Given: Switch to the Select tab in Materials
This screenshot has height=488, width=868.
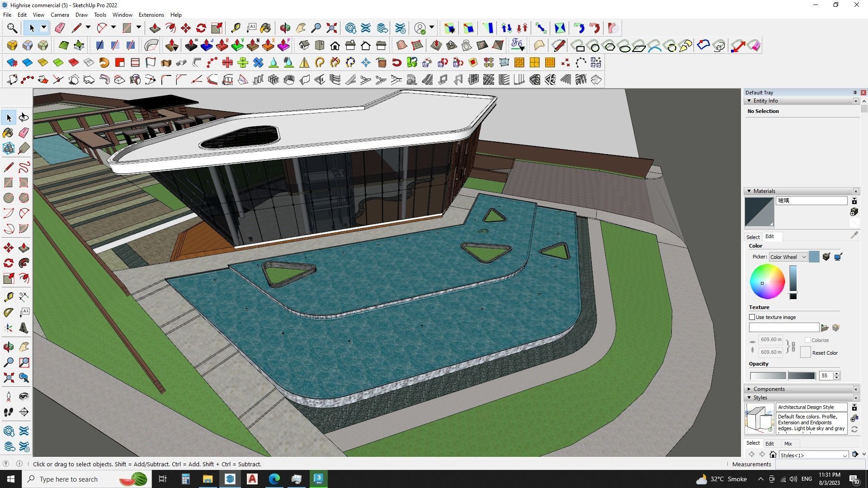Looking at the screenshot, I should point(753,237).
